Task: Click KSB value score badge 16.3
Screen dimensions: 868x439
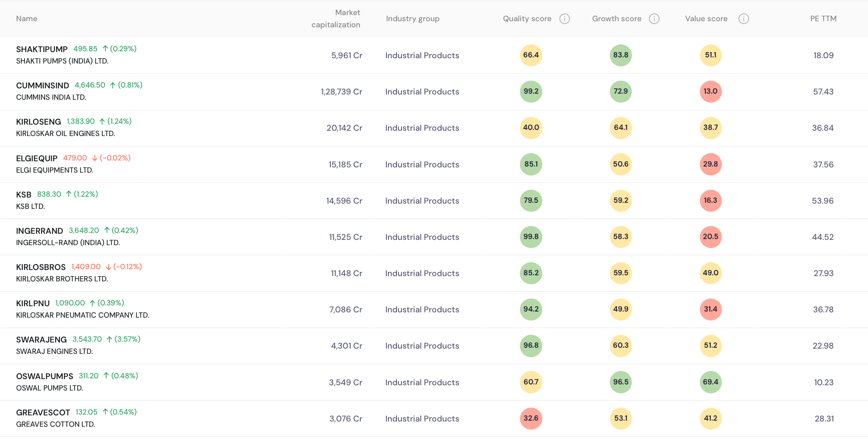Action: pos(710,200)
